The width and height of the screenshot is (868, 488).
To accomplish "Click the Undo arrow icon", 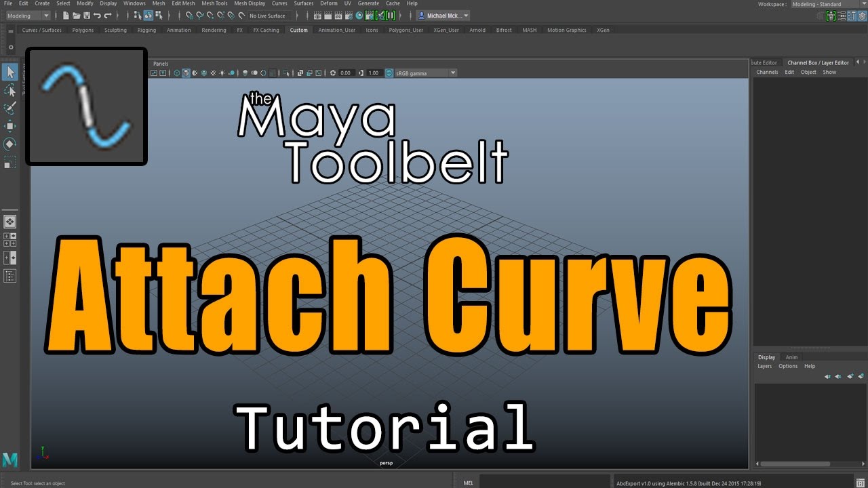I will pyautogui.click(x=97, y=16).
